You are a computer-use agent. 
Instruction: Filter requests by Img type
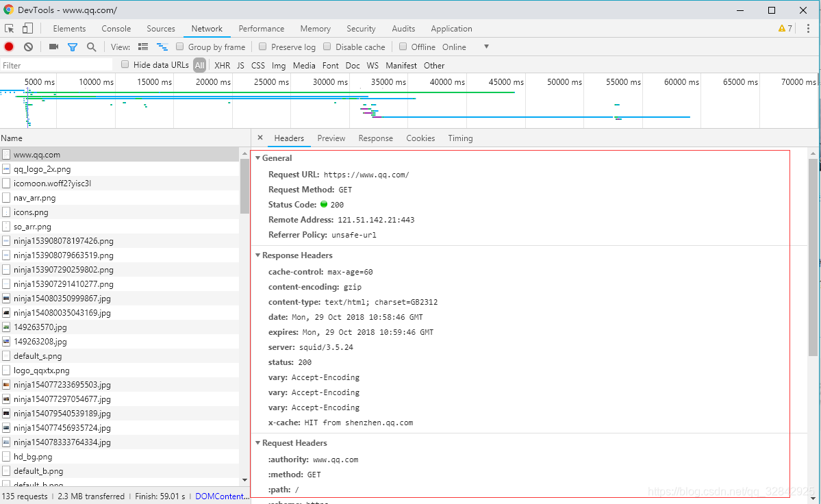click(x=279, y=66)
